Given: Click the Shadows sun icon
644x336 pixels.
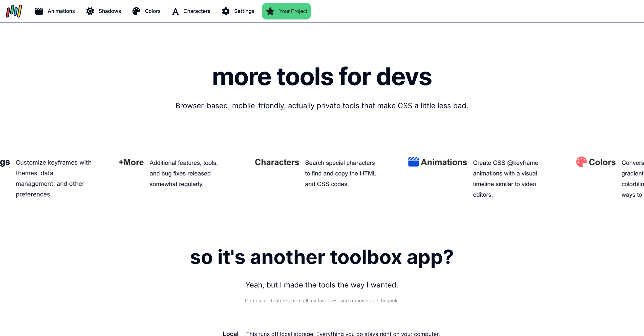Looking at the screenshot, I should (x=90, y=11).
